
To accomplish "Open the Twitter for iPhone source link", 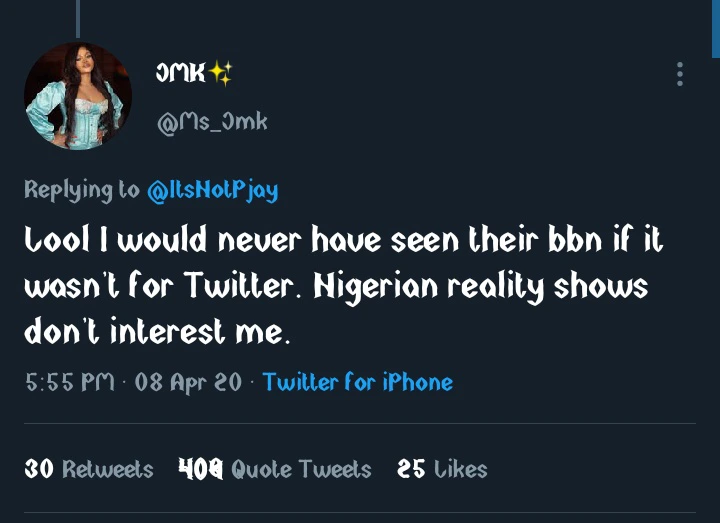I will (x=357, y=382).
